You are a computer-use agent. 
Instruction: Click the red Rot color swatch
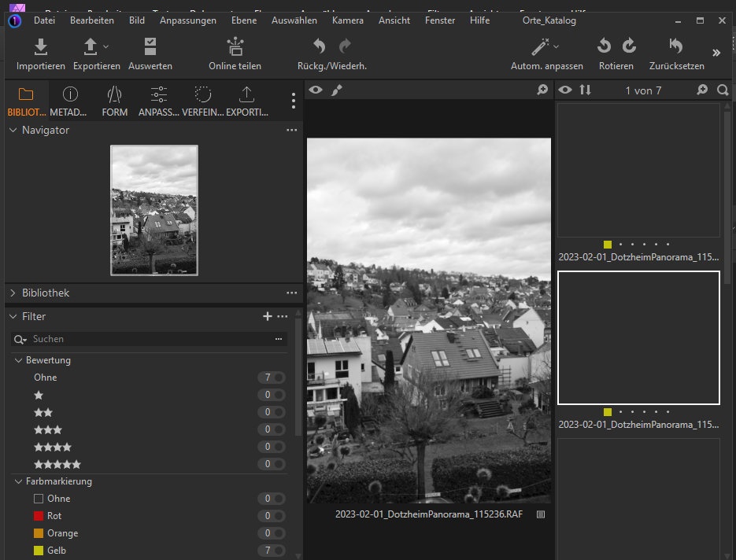click(39, 516)
